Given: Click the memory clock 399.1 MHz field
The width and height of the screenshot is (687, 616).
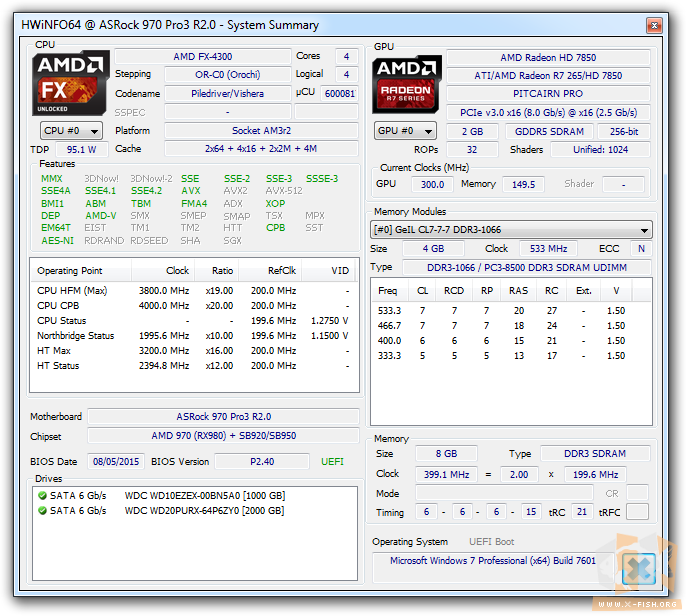Looking at the screenshot, I should click(x=446, y=474).
